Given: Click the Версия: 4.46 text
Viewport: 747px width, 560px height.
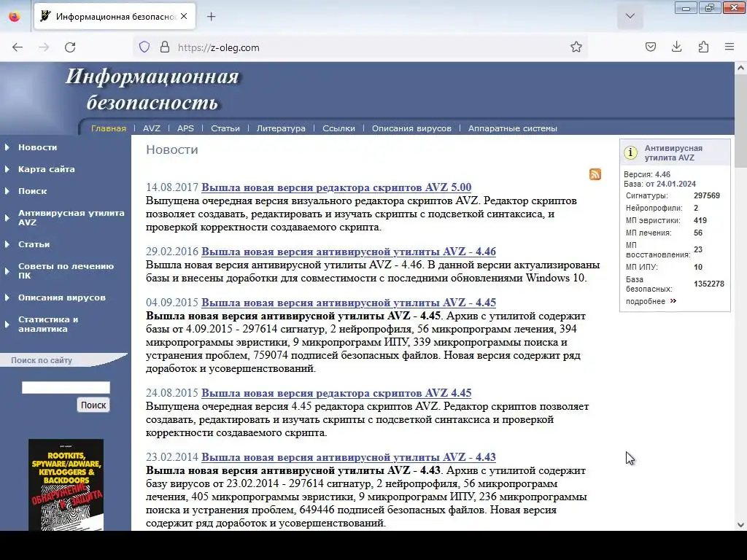Looking at the screenshot, I should (647, 175).
